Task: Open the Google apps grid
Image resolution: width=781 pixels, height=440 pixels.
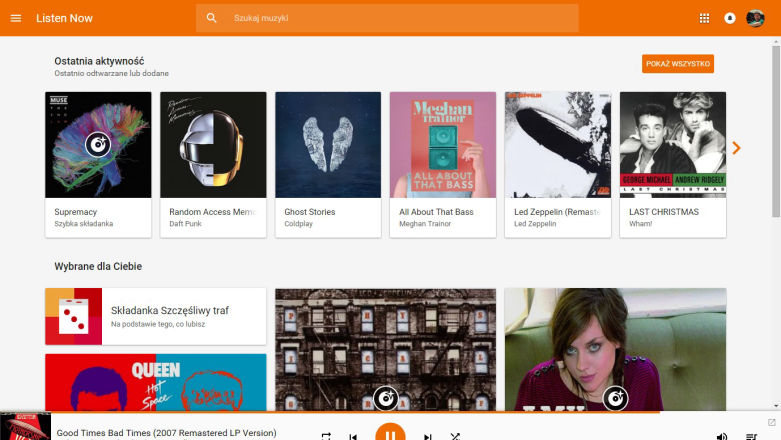Action: coord(704,18)
